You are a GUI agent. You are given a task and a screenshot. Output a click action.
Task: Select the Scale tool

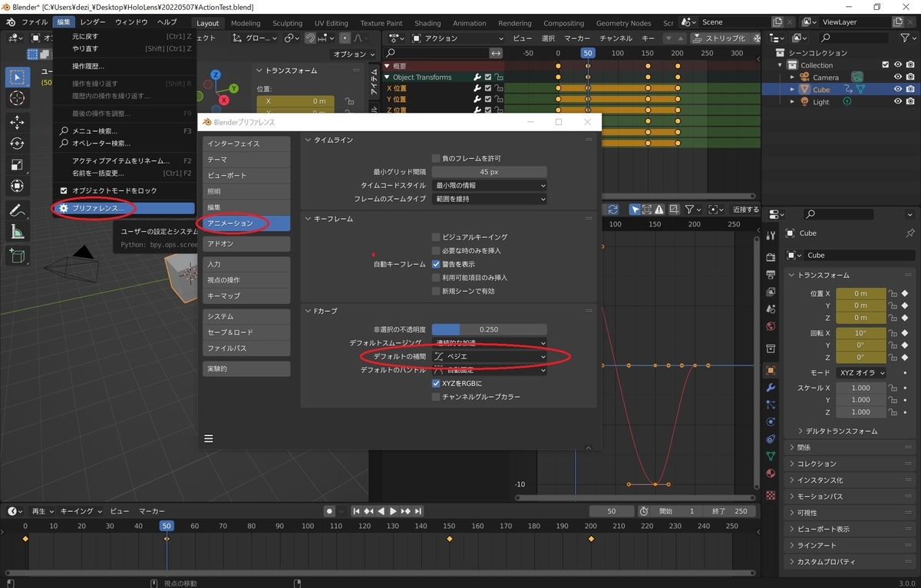(17, 165)
